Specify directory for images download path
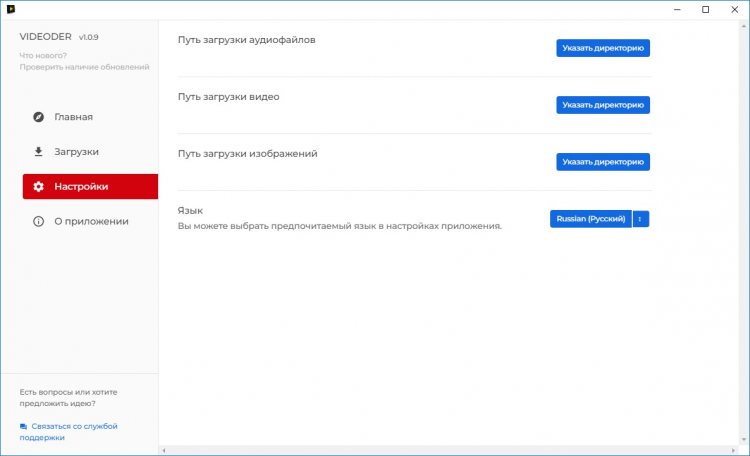This screenshot has height=456, width=750. 603,162
